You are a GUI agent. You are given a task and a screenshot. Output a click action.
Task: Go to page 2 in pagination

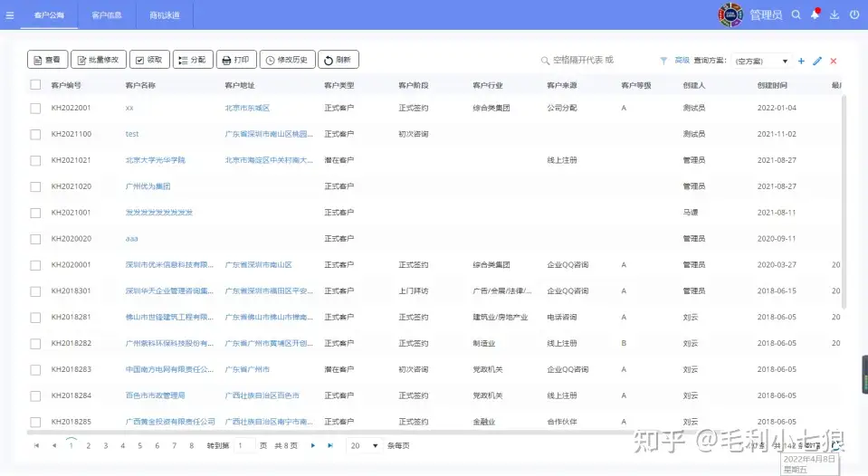tap(88, 445)
